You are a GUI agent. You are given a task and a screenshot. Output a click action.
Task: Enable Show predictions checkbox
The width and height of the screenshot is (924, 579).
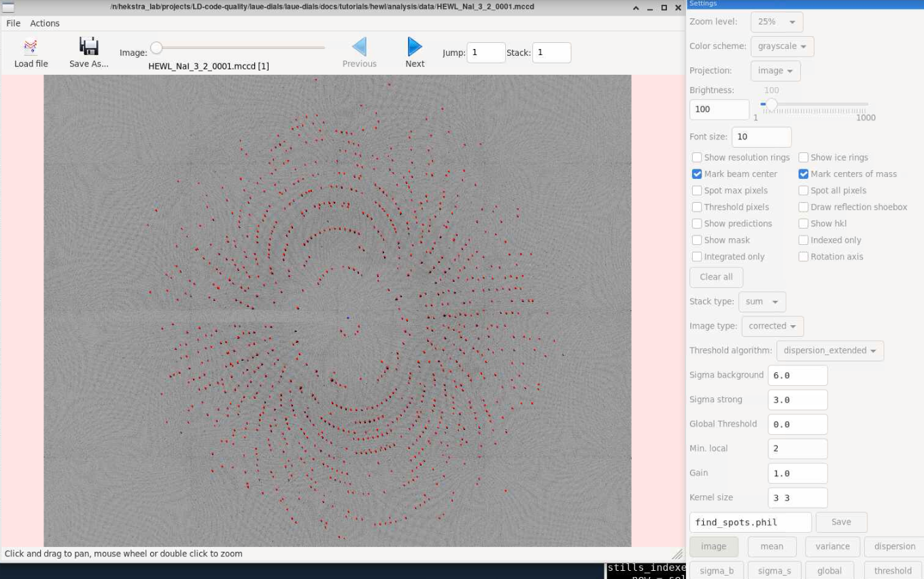(697, 224)
